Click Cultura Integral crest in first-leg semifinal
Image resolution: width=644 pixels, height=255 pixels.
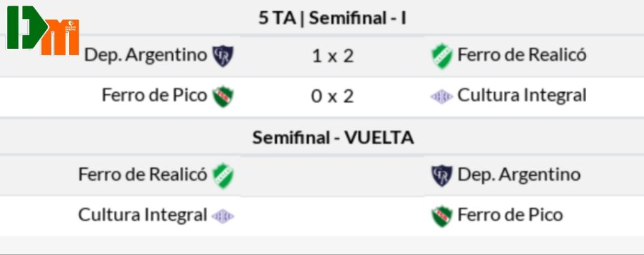[441, 96]
